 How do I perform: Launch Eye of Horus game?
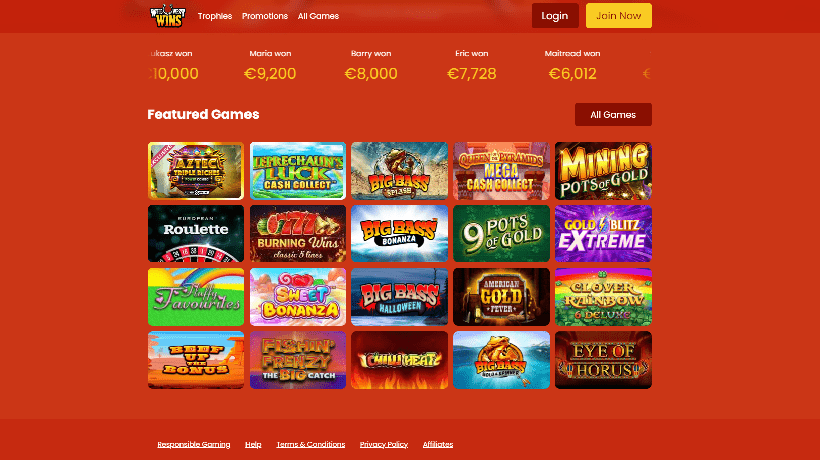coord(603,360)
